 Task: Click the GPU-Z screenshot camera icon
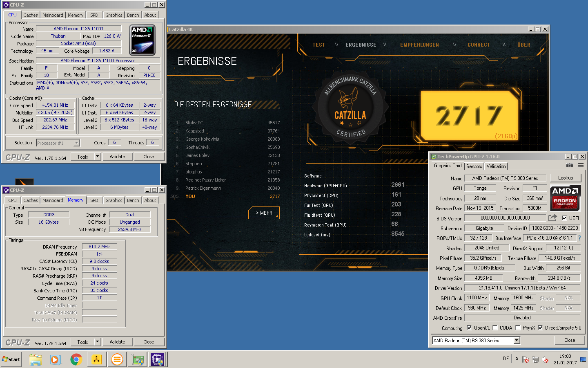pyautogui.click(x=570, y=166)
